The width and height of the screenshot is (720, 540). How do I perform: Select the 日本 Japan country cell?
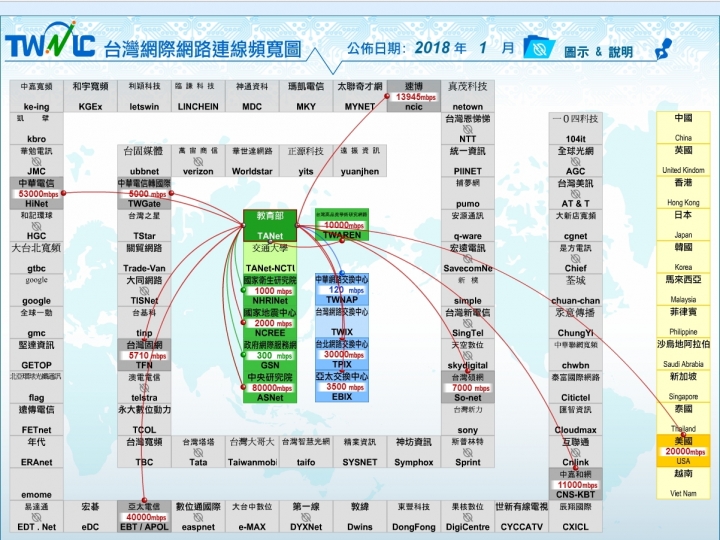(683, 225)
